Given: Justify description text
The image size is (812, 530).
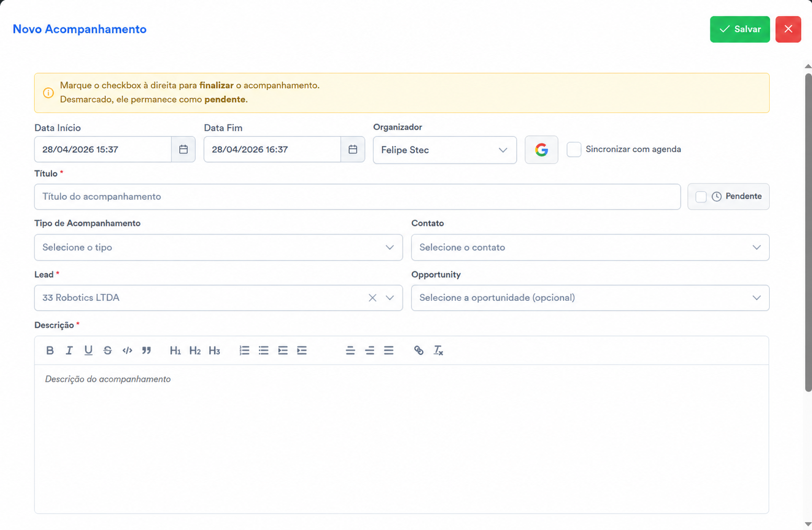Looking at the screenshot, I should pyautogui.click(x=388, y=351).
